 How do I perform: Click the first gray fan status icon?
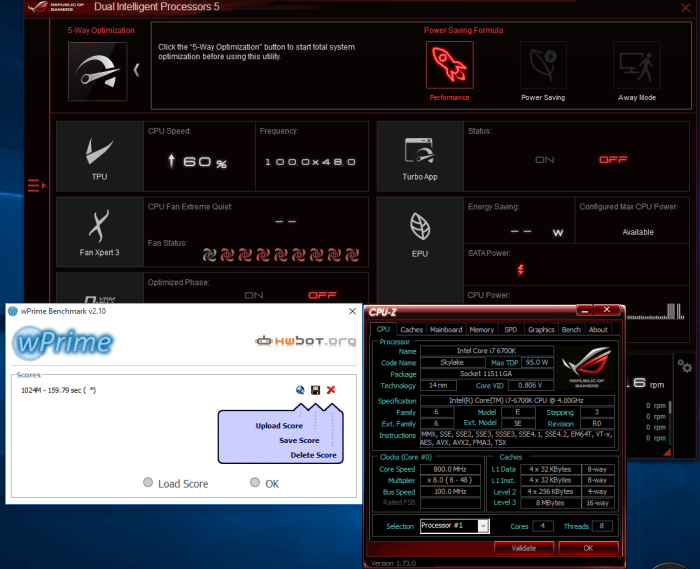(x=209, y=255)
